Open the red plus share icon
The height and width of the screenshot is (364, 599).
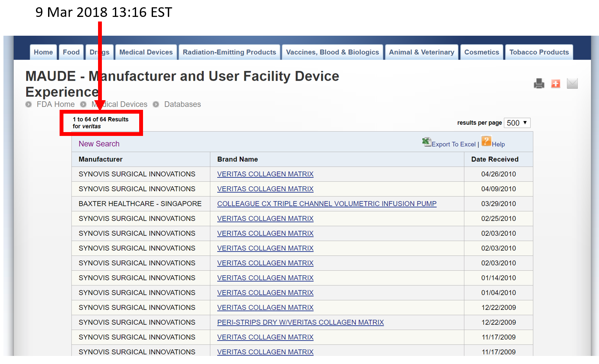point(556,83)
